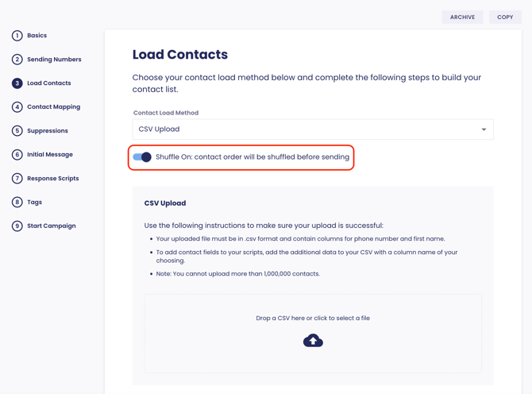This screenshot has width=532, height=394.
Task: Click the step 9 circle icon for Start Campaign
Action: click(x=17, y=226)
